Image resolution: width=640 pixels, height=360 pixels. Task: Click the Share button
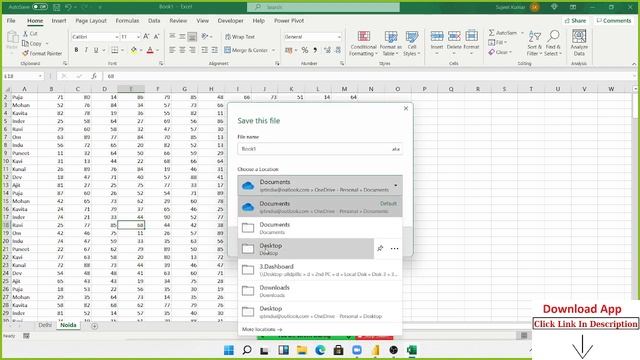point(575,20)
